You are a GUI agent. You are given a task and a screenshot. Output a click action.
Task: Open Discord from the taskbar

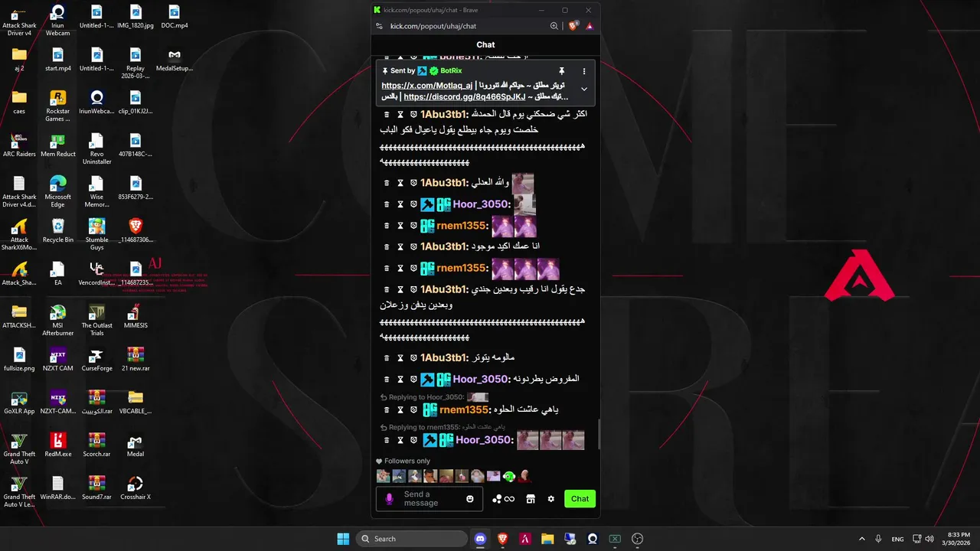pos(480,539)
